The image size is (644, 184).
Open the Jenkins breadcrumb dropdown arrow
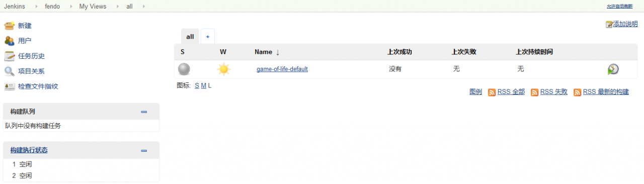pos(37,7)
